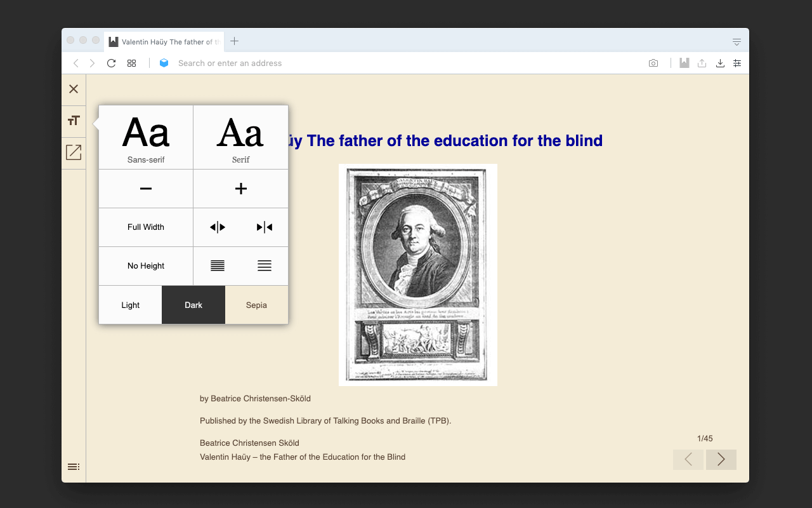
Task: Open the table of contents list icon
Action: (74, 467)
